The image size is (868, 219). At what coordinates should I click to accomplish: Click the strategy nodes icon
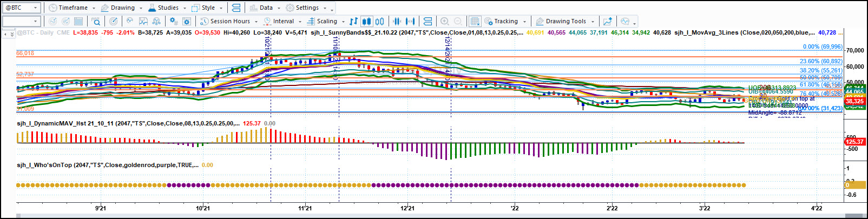156,21
